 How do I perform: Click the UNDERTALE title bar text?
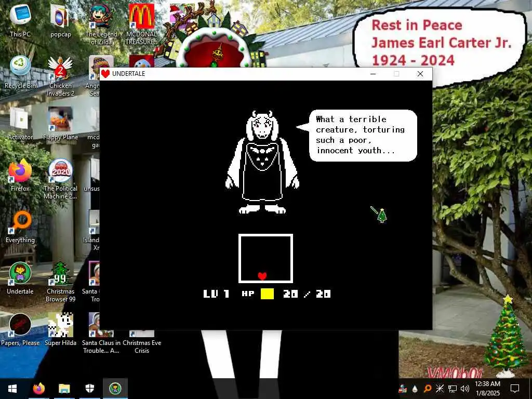[x=129, y=74]
